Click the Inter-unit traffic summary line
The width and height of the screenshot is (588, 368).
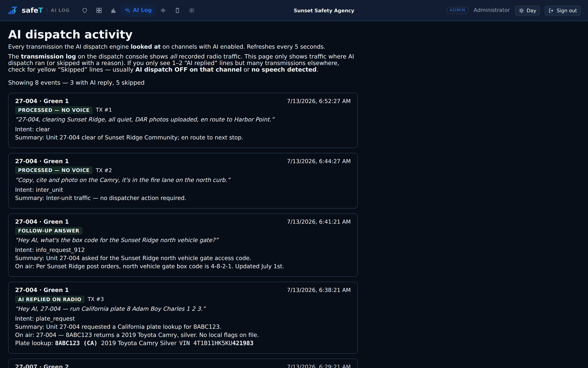[101, 198]
